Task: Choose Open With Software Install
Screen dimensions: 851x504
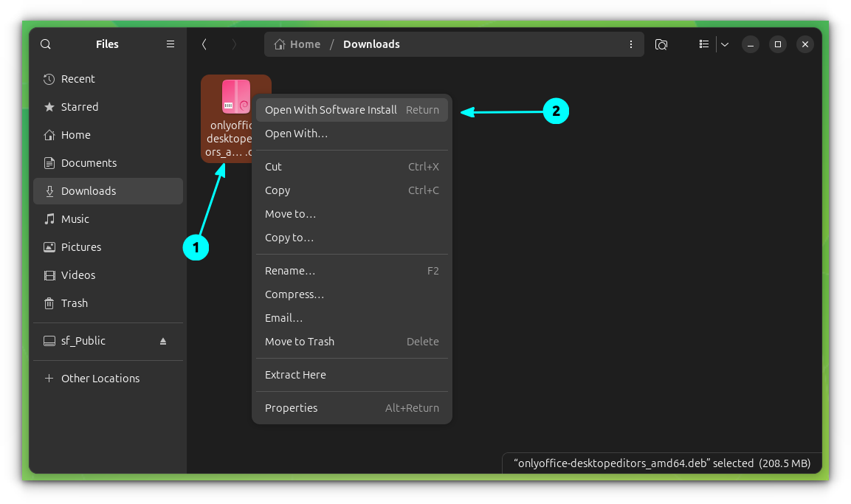Action: click(x=330, y=109)
